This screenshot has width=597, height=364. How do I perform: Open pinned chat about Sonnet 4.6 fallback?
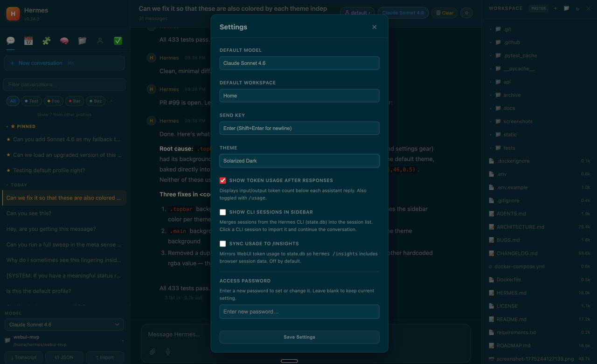point(64,139)
